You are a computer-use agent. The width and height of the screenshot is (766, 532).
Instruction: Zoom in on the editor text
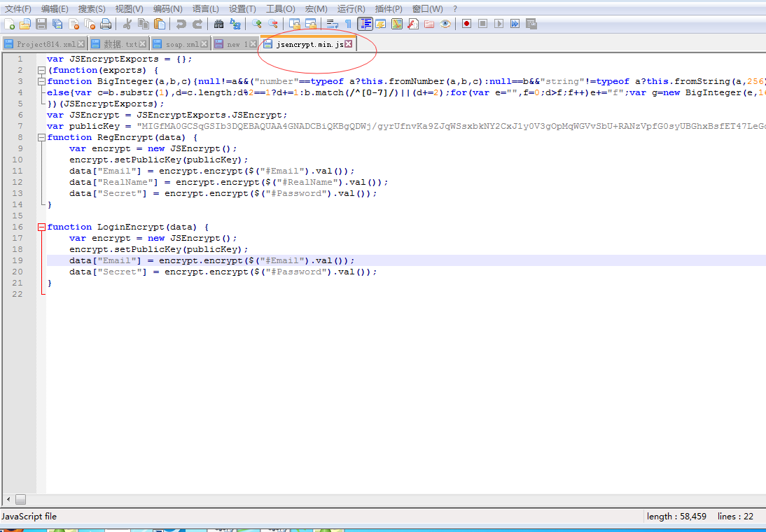[256, 23]
